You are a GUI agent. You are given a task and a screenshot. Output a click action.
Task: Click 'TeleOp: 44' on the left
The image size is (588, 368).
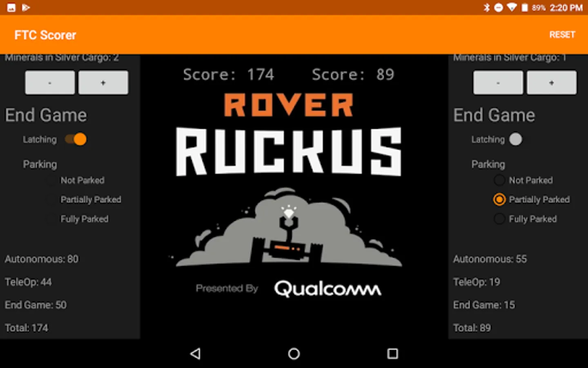tap(28, 282)
